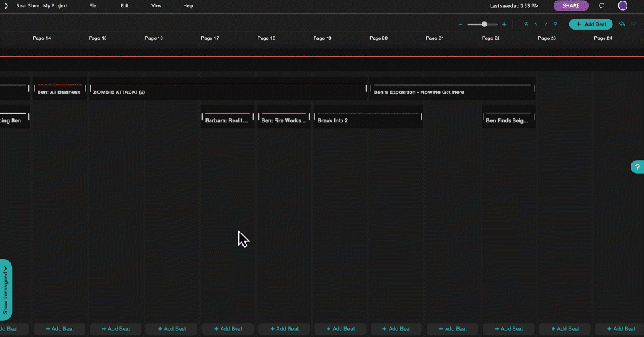Image resolution: width=644 pixels, height=337 pixels.
Task: Click Add Beat under Page 18 column
Action: tap(284, 329)
